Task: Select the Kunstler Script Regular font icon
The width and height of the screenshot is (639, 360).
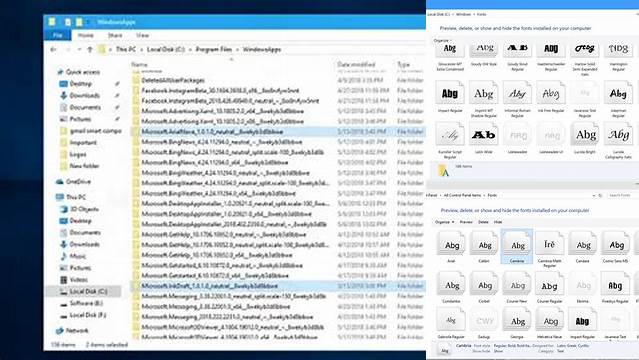Action: (450, 134)
